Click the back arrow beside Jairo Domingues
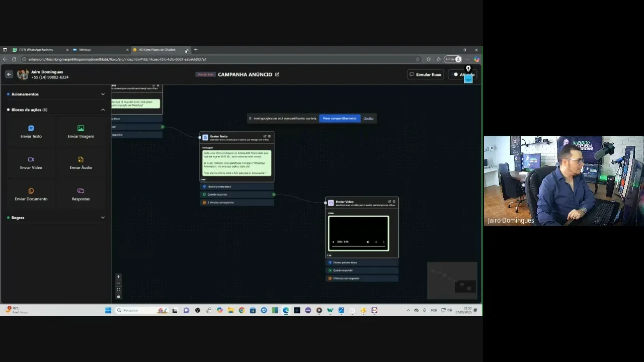644x362 pixels. [9, 74]
